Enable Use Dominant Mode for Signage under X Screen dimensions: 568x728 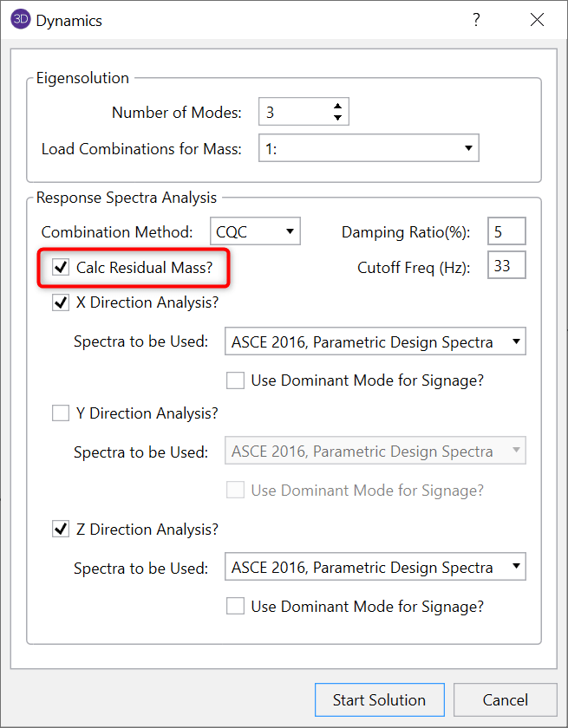[235, 380]
